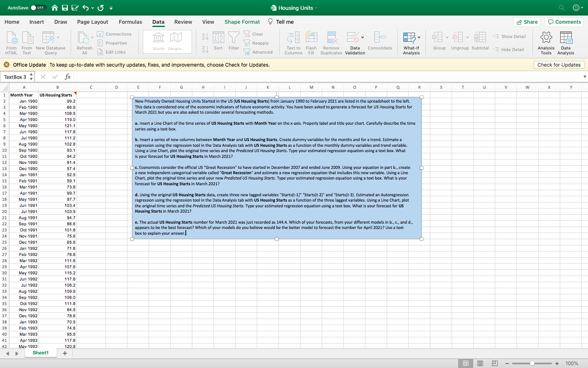The image size is (588, 368).
Task: Switch to Page Break Preview
Action: pyautogui.click(x=495, y=363)
